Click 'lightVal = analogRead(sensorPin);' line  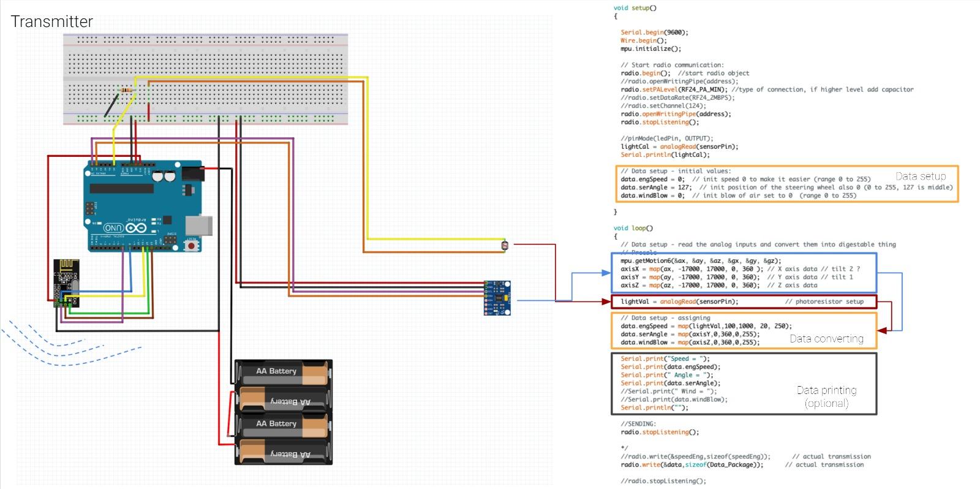tap(679, 301)
